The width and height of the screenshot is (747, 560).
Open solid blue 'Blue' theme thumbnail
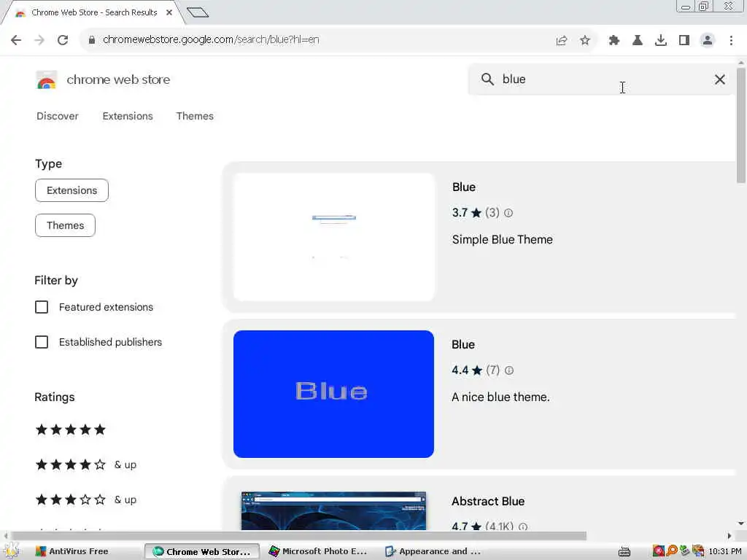[x=334, y=394]
